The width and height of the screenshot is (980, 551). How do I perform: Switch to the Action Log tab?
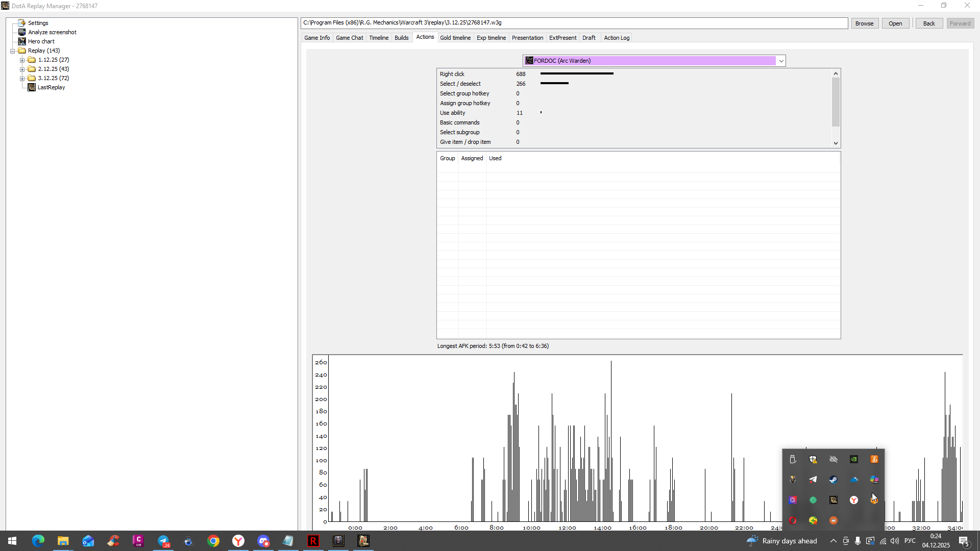click(616, 38)
